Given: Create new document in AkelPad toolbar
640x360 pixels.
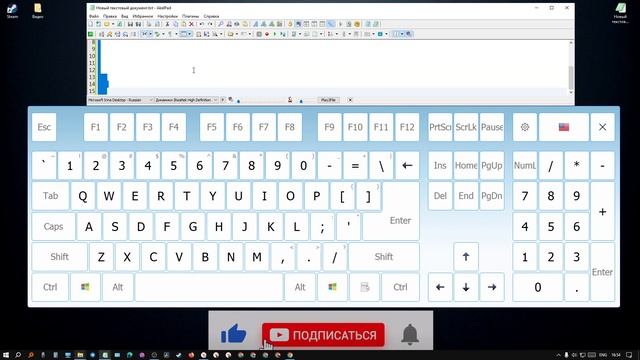Looking at the screenshot, I should pyautogui.click(x=91, y=24).
